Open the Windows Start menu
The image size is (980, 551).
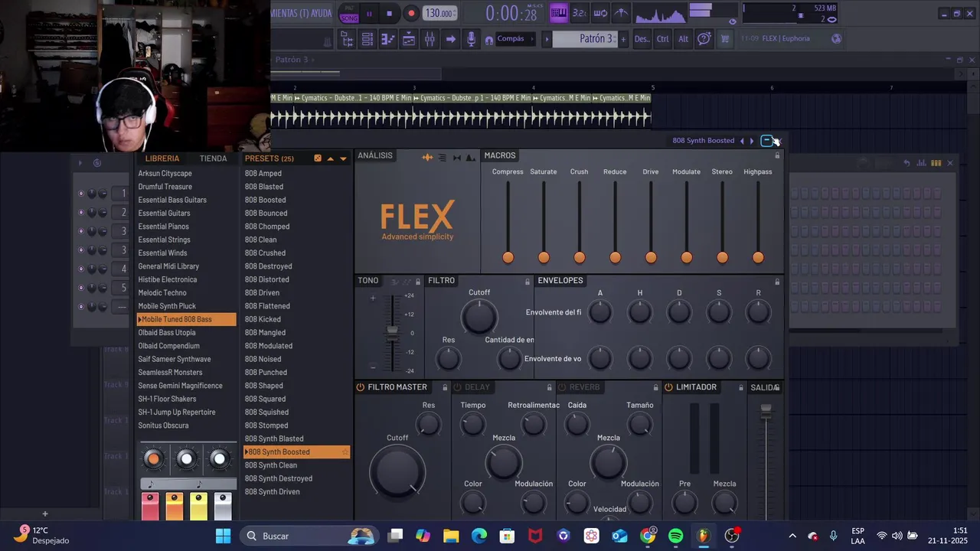pyautogui.click(x=223, y=536)
